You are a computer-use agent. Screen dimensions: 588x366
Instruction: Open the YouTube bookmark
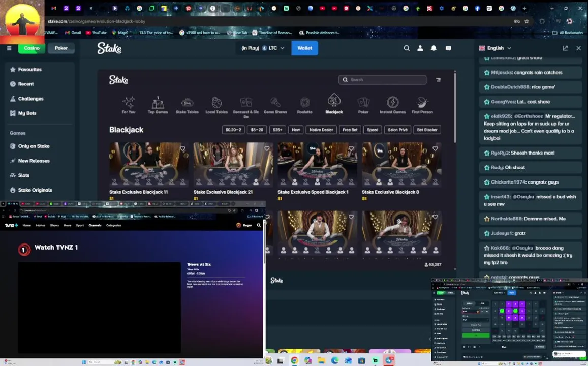[96, 33]
